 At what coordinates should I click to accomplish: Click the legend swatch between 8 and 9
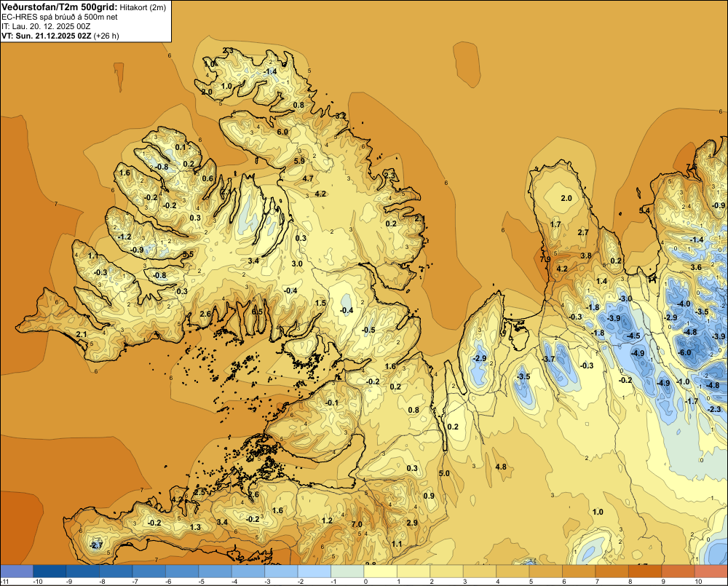coord(645,571)
